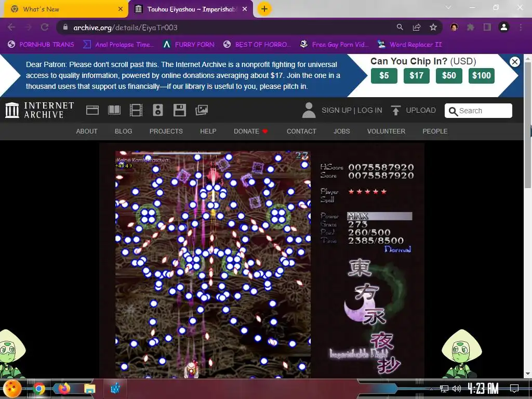Open the Images icon

tap(202, 110)
